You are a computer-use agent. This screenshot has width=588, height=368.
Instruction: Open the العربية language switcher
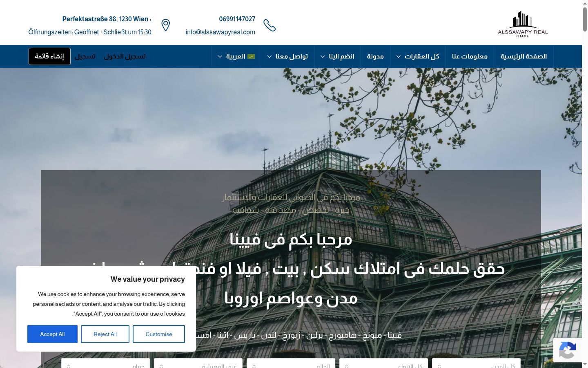click(x=236, y=56)
